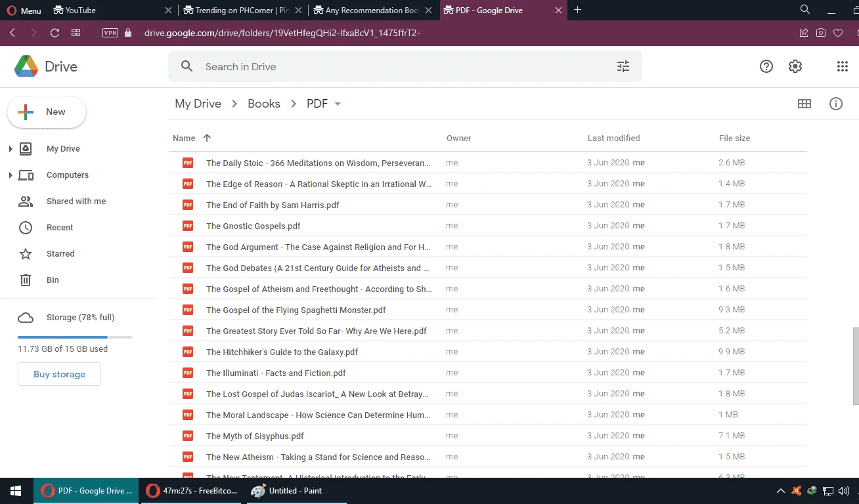Close the PDF - Google Drive tab

coord(559,10)
